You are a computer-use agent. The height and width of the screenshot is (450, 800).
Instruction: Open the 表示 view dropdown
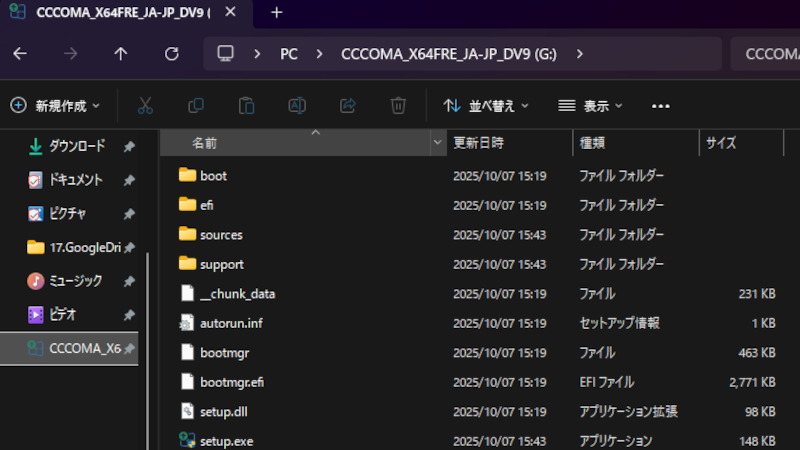point(590,105)
